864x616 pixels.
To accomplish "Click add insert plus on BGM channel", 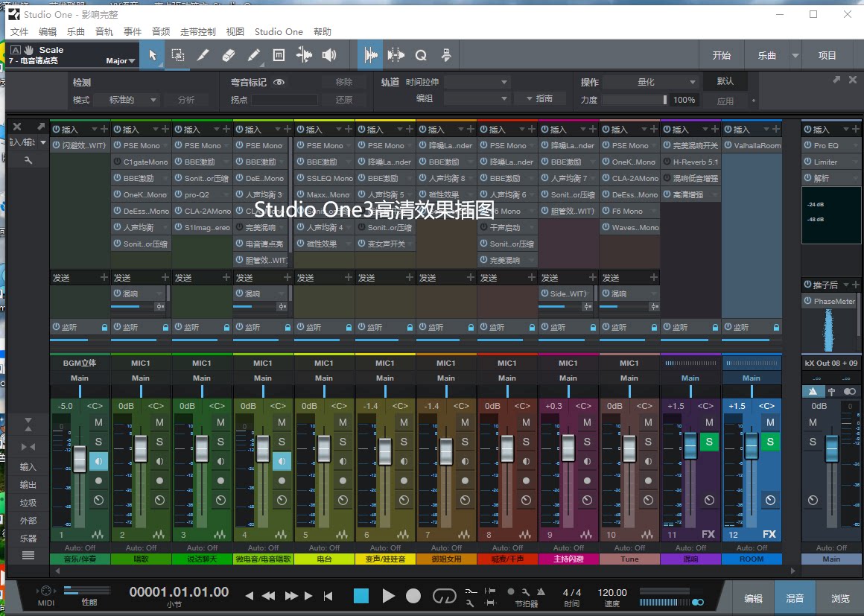I will [x=103, y=129].
